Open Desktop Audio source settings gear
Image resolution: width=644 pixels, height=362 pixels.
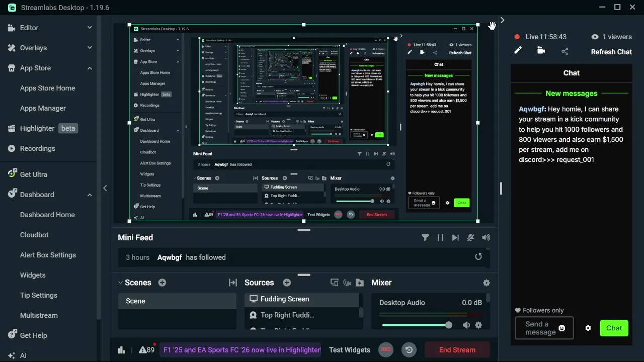point(478,325)
